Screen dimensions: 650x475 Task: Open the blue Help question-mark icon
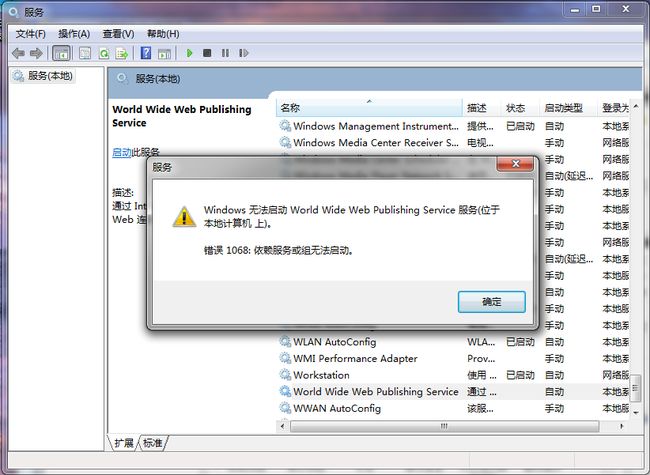tap(146, 53)
